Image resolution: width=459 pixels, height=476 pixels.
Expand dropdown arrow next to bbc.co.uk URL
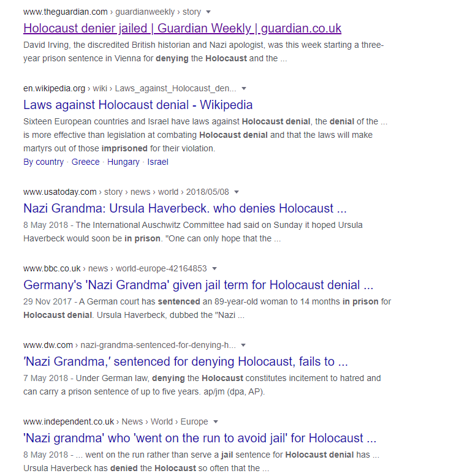[x=214, y=269]
